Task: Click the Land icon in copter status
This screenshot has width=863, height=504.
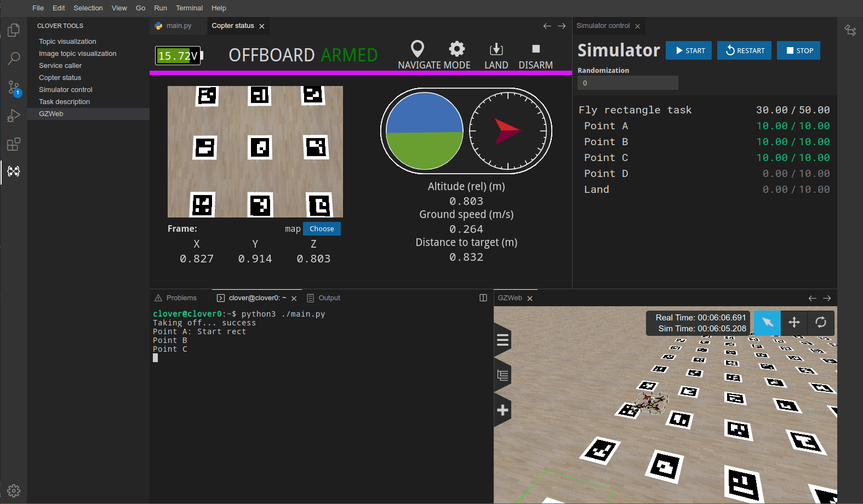Action: click(496, 49)
